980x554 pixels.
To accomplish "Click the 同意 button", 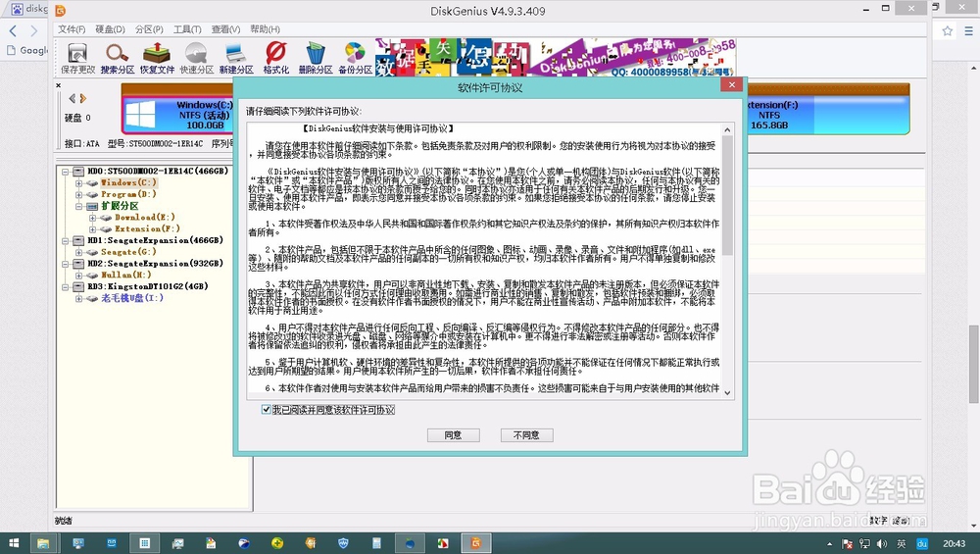I will (x=453, y=435).
